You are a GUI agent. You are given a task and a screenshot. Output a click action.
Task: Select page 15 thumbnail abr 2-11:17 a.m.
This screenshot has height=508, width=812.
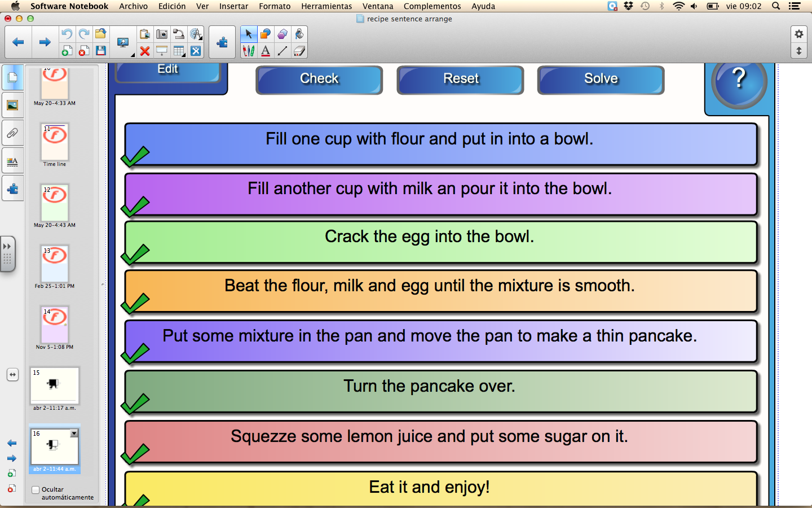click(x=55, y=386)
